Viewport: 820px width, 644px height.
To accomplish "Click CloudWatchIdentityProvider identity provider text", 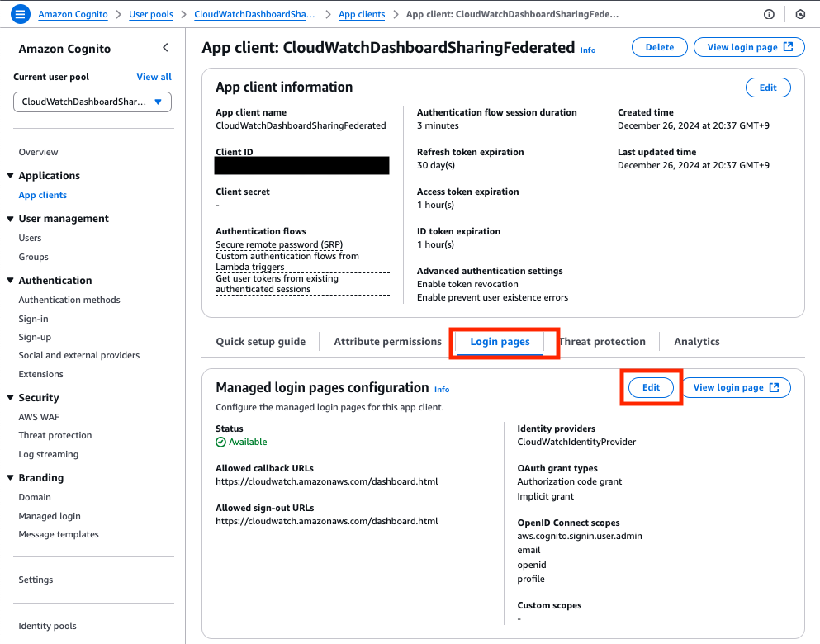I will click(x=576, y=442).
